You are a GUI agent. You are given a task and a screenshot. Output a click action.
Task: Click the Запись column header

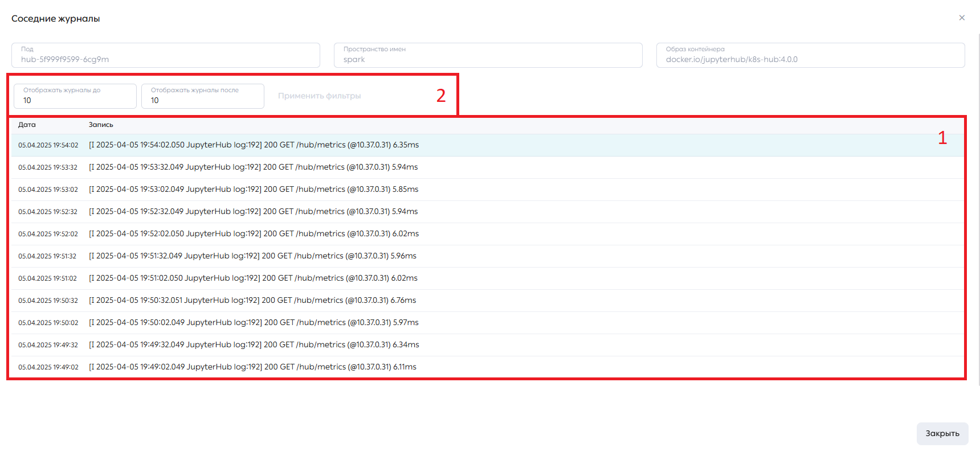coord(101,125)
